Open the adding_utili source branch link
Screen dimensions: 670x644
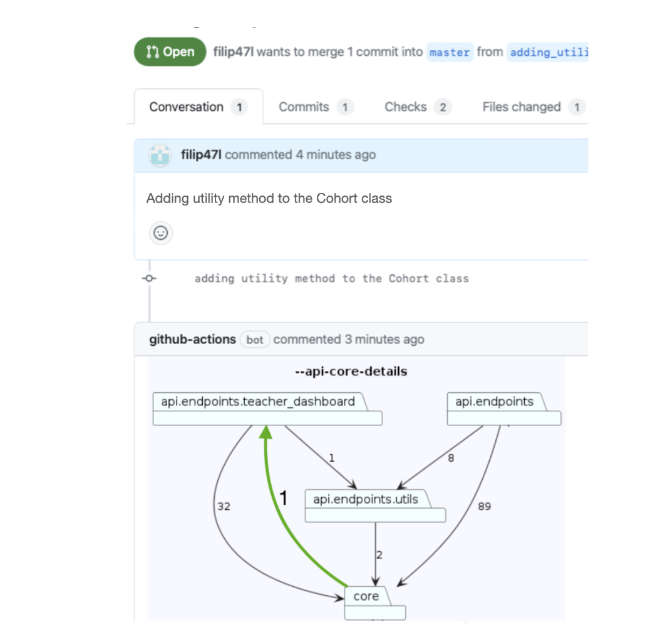coord(548,52)
